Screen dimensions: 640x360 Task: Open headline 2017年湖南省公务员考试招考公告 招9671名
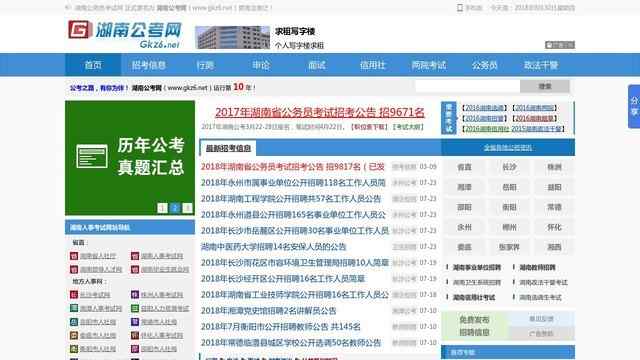(320, 112)
